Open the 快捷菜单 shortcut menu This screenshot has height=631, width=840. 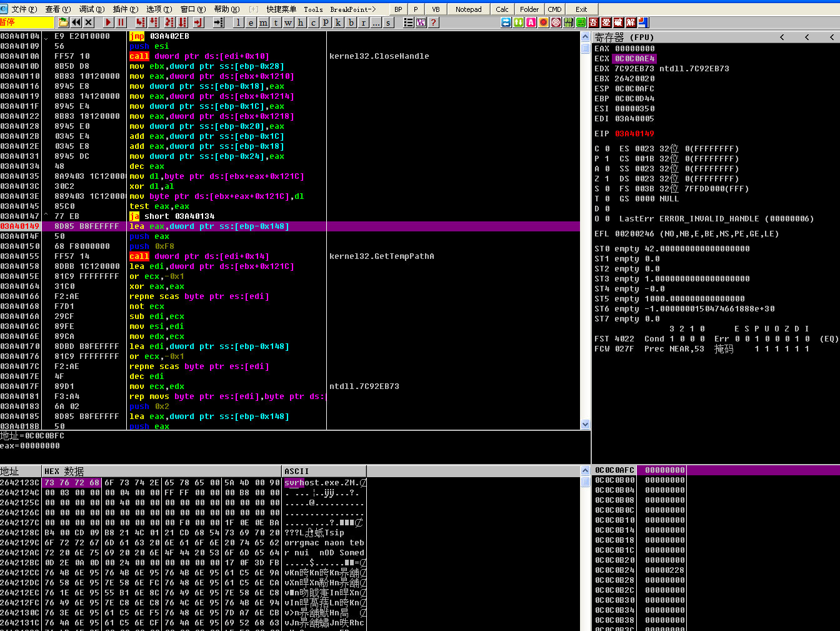coord(281,9)
